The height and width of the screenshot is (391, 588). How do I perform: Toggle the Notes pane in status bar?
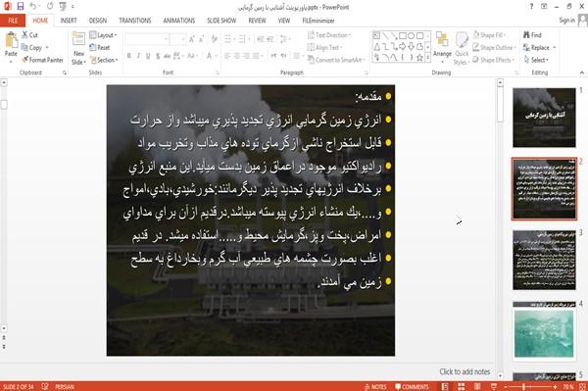coord(375,386)
